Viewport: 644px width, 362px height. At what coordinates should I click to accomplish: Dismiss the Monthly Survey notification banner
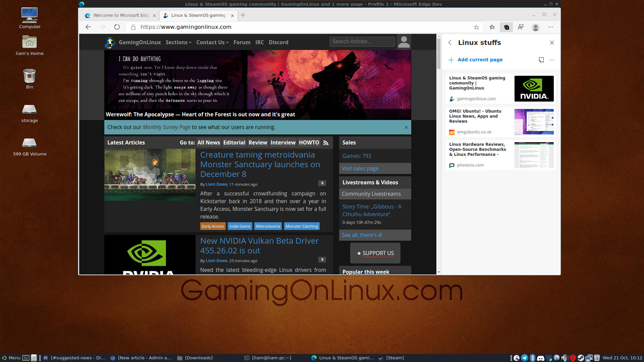407,127
